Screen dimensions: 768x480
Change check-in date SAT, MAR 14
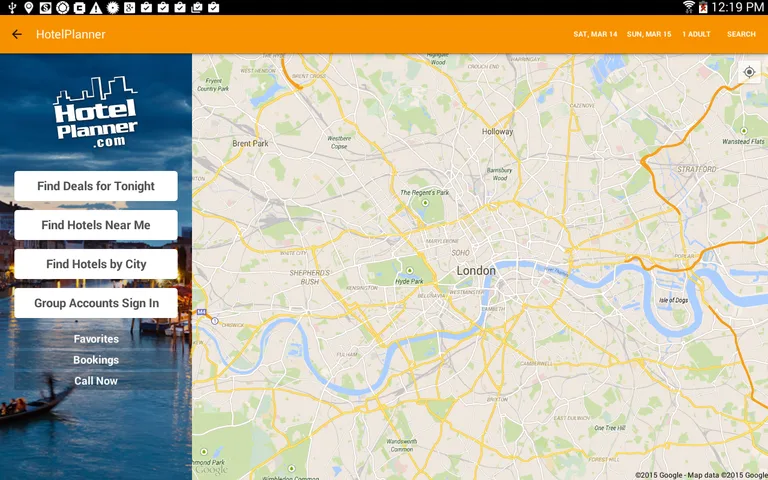tap(595, 34)
